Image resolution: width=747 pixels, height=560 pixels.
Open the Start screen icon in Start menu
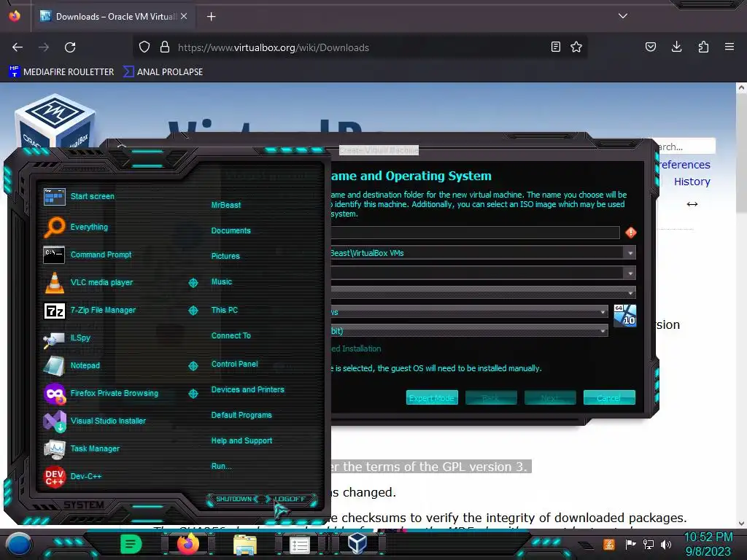pyautogui.click(x=54, y=196)
